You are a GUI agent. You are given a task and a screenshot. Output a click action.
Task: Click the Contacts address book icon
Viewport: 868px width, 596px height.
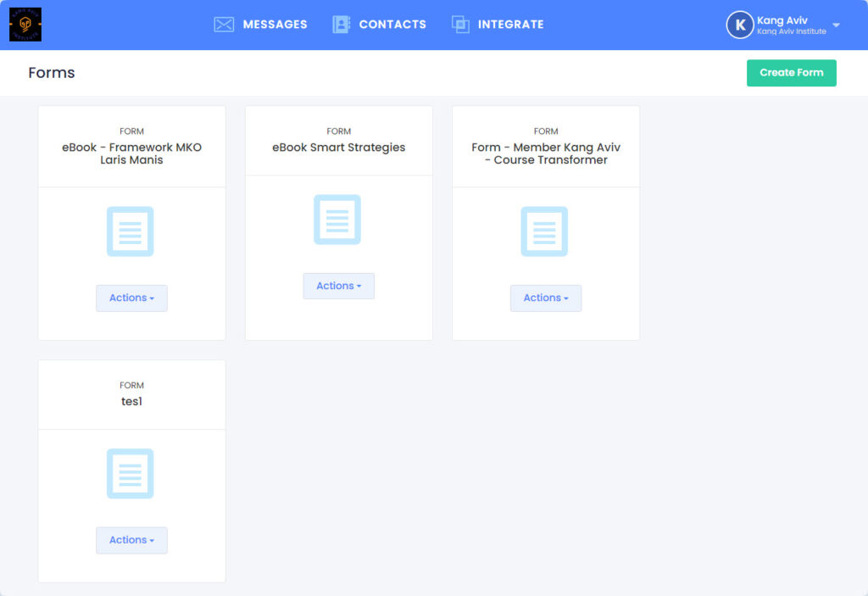click(x=341, y=25)
